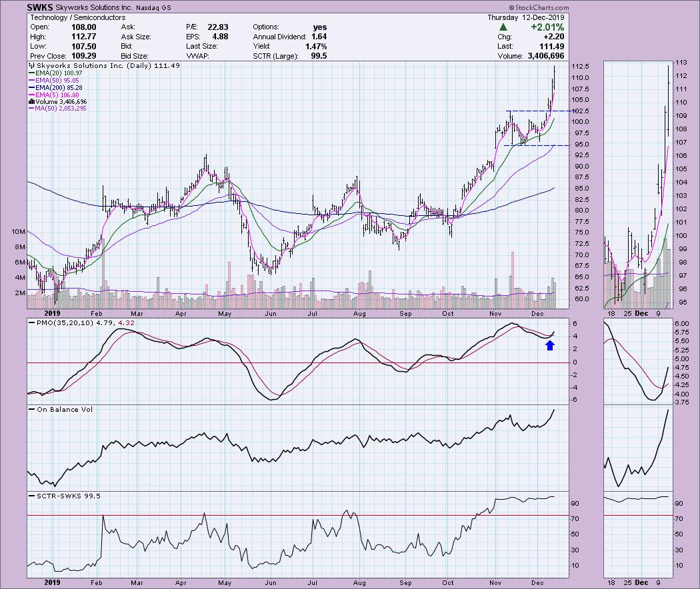Click the Annual Dividend value 1.64

319,37
